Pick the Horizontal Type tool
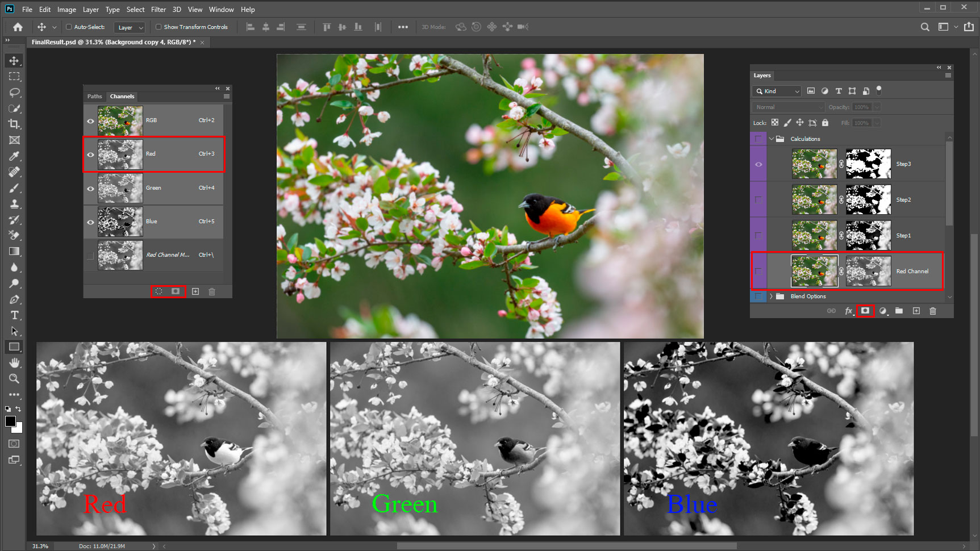This screenshot has width=980, height=551. tap(14, 315)
